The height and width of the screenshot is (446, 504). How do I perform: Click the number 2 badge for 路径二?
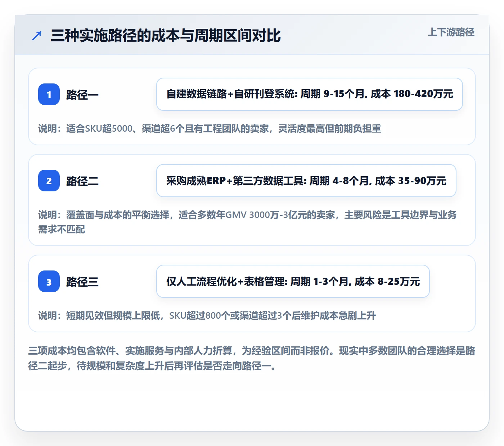(x=49, y=181)
